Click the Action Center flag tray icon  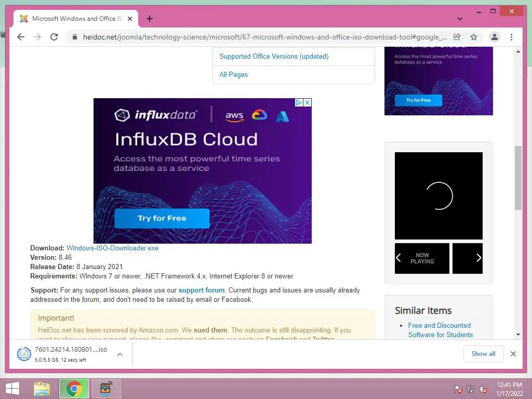click(x=458, y=389)
